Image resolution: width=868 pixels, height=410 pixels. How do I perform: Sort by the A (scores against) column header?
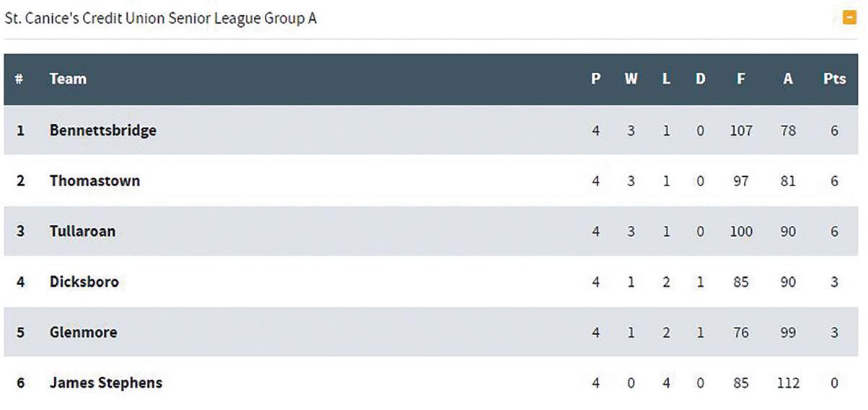click(788, 79)
